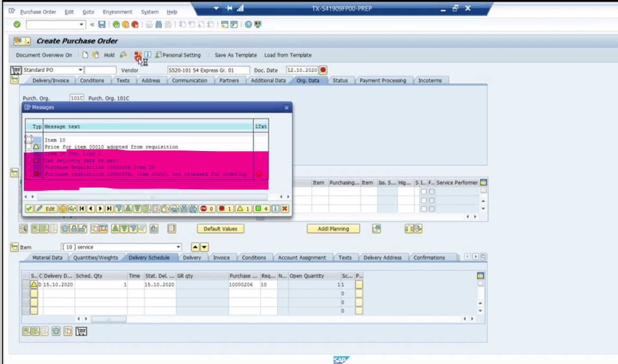Collapse the header section expander icon
618x364 pixels.
(x=14, y=80)
